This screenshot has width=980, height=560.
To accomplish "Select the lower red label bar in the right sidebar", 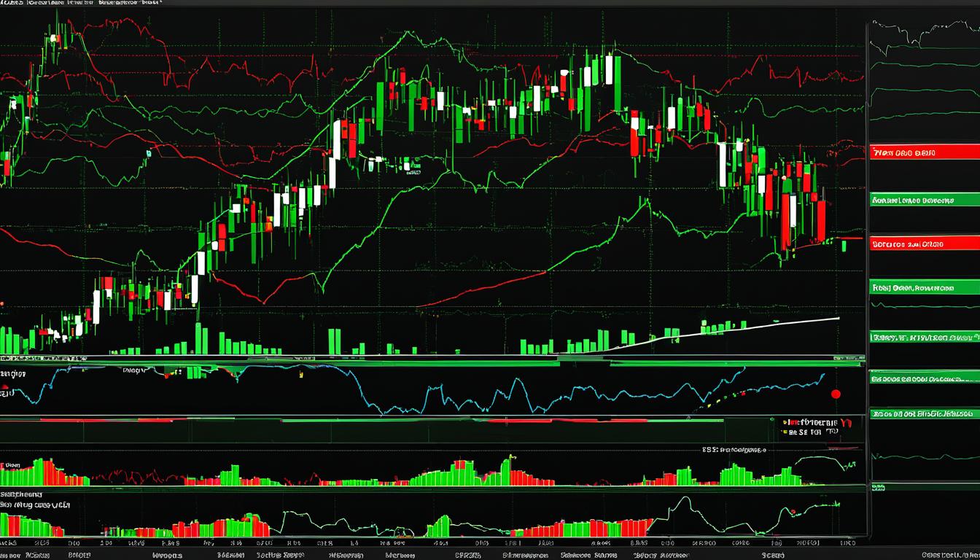I will click(x=925, y=244).
